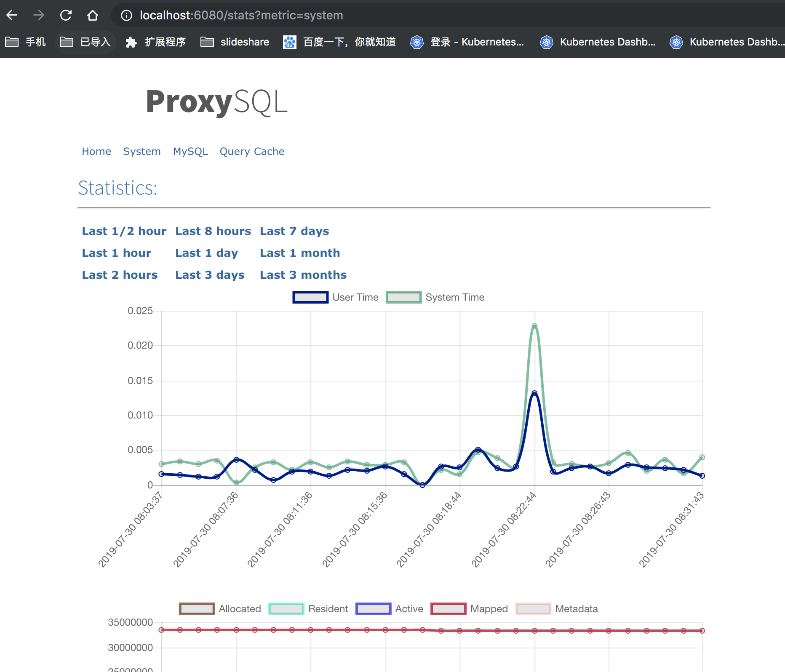Viewport: 785px width, 672px height.
Task: Click the User Time peak data point
Action: tap(534, 393)
